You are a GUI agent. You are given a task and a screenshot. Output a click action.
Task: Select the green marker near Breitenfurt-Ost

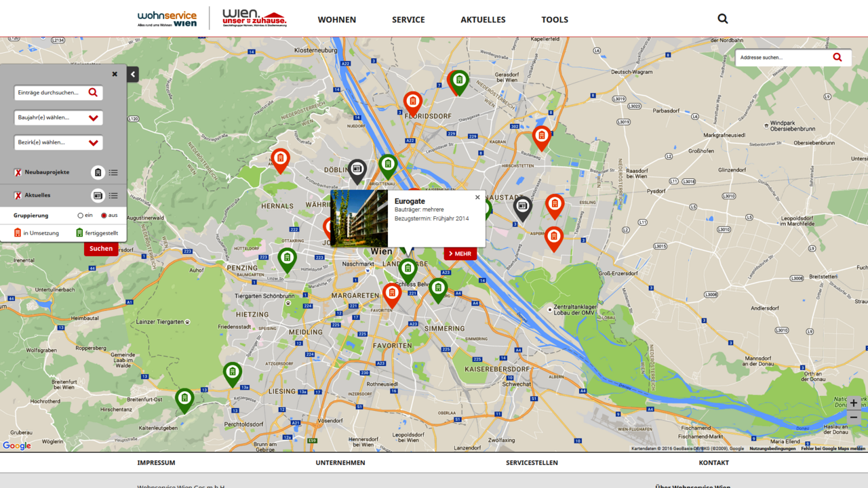point(184,401)
